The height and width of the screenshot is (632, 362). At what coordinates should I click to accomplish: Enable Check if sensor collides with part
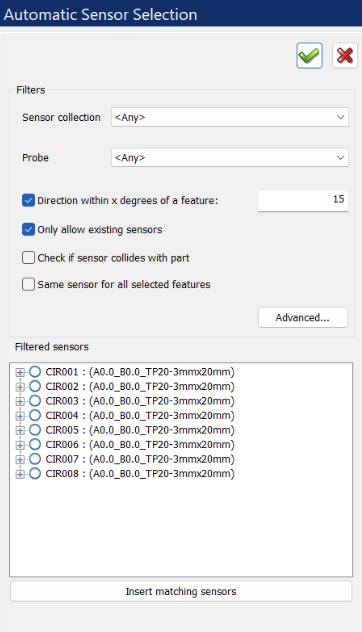point(28,258)
